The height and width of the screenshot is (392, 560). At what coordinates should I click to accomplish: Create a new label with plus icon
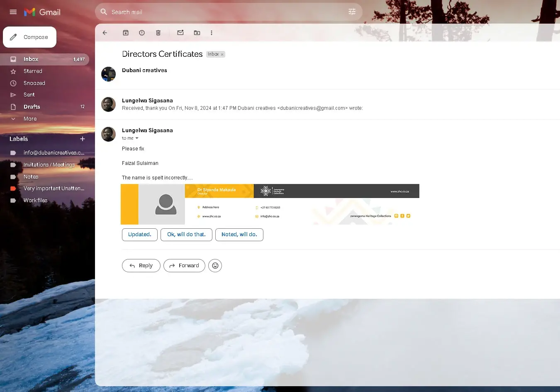point(82,139)
